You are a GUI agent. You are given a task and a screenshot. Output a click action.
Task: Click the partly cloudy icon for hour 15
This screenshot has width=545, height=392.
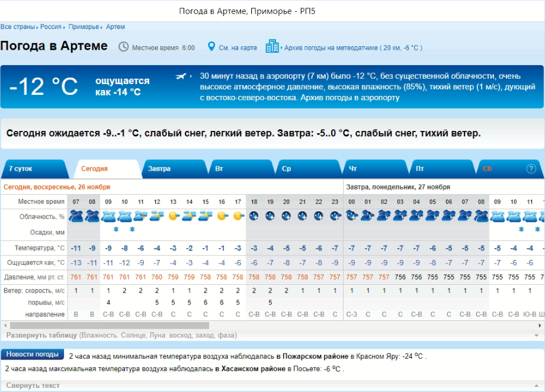(x=206, y=216)
